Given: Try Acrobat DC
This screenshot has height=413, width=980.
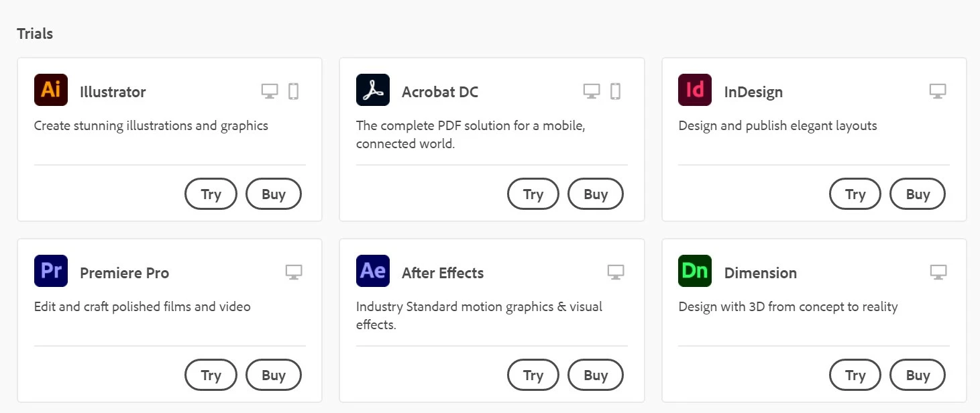Looking at the screenshot, I should click(533, 194).
